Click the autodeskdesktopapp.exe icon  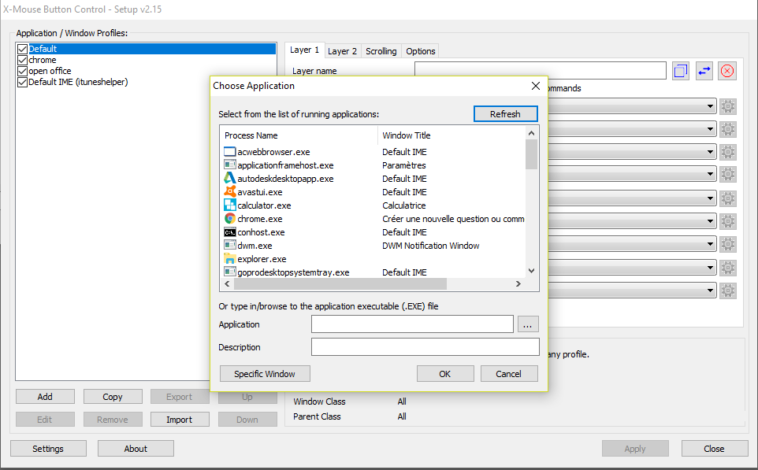click(229, 178)
